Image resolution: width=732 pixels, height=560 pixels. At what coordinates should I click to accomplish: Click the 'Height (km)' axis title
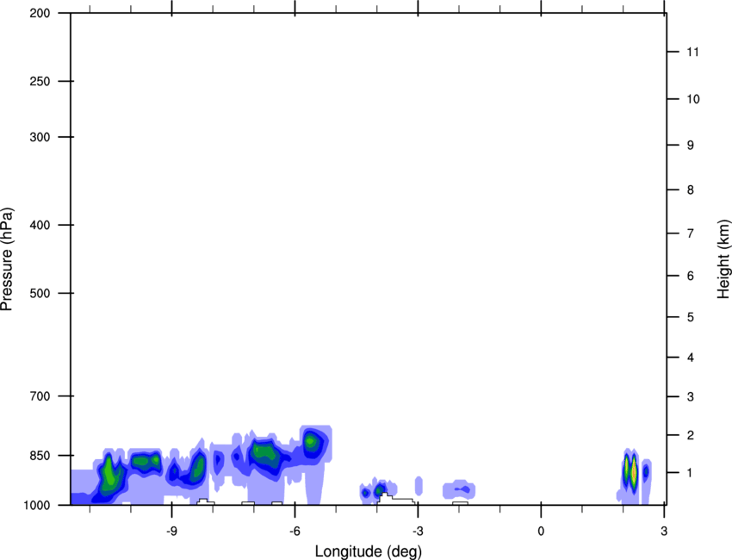[723, 258]
